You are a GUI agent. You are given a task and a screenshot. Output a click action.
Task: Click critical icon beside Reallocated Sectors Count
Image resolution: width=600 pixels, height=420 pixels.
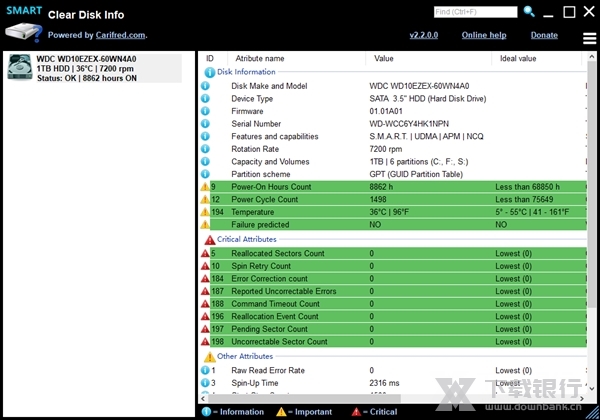206,254
